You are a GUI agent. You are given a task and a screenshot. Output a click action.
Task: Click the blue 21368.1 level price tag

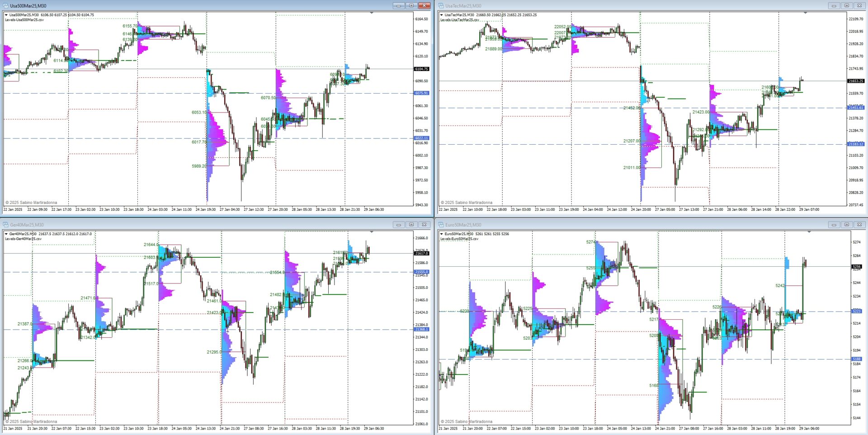pyautogui.click(x=421, y=329)
